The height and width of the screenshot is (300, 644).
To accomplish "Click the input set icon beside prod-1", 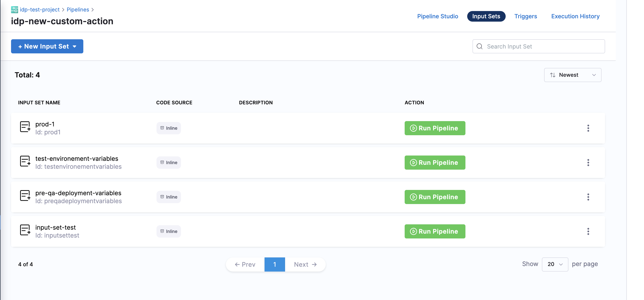I will pyautogui.click(x=25, y=127).
